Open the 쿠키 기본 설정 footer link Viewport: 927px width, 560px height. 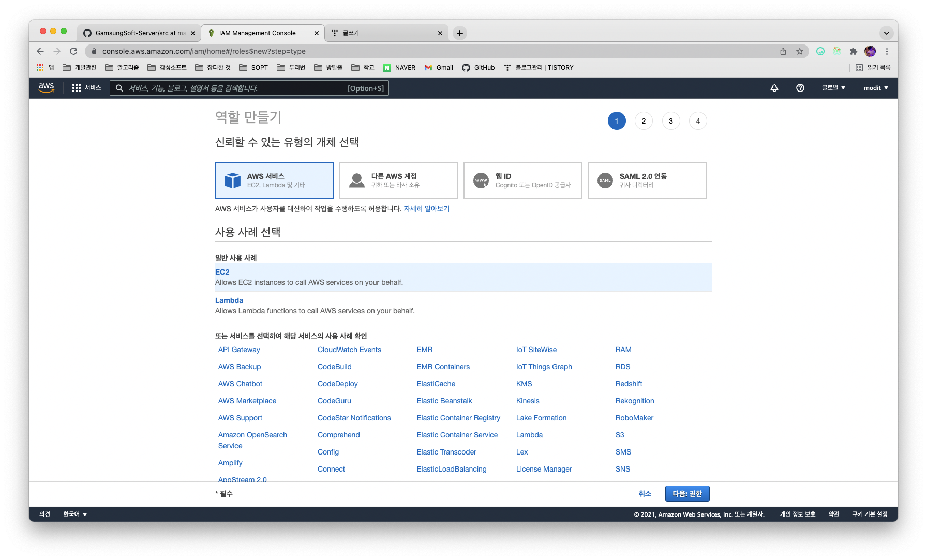pyautogui.click(x=870, y=514)
